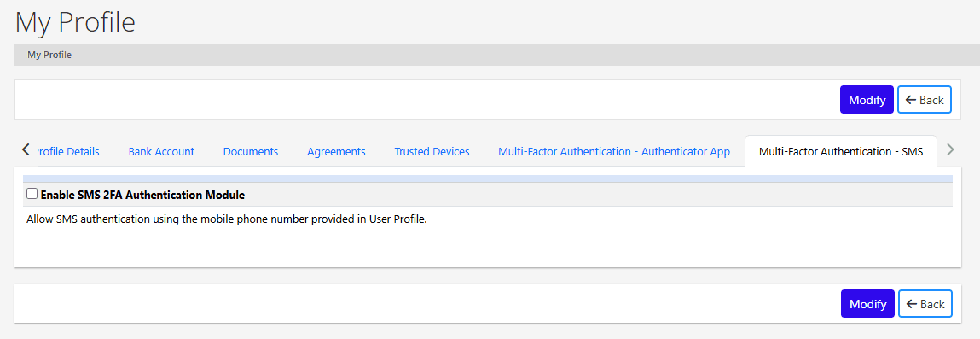Click the 'Allow SMS authentication' description text
This screenshot has height=339, width=980.
click(x=226, y=219)
